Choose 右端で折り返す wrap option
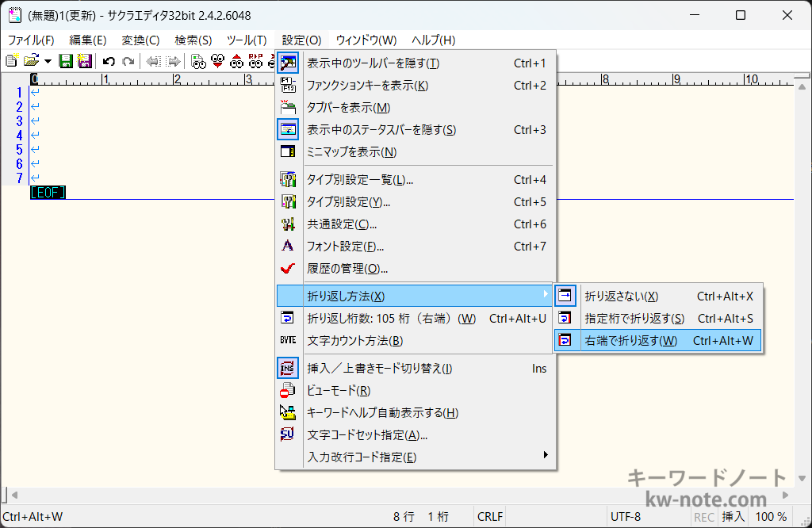Screen dimensions: 812x528 click(x=630, y=341)
